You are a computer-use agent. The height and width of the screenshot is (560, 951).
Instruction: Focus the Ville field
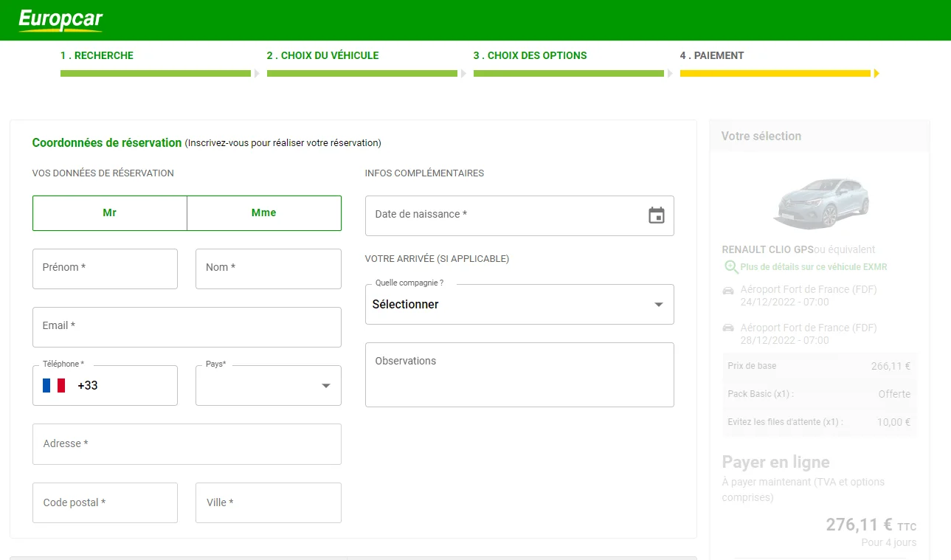pos(269,502)
